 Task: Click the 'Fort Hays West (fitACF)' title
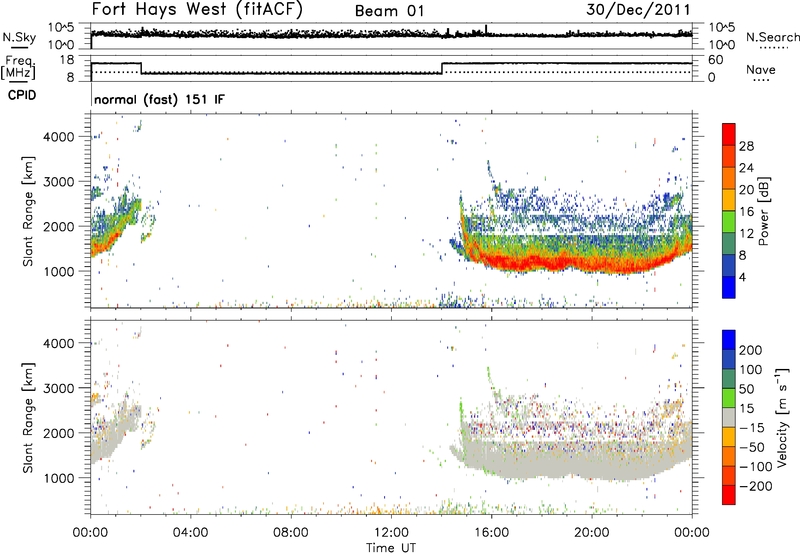click(x=197, y=9)
